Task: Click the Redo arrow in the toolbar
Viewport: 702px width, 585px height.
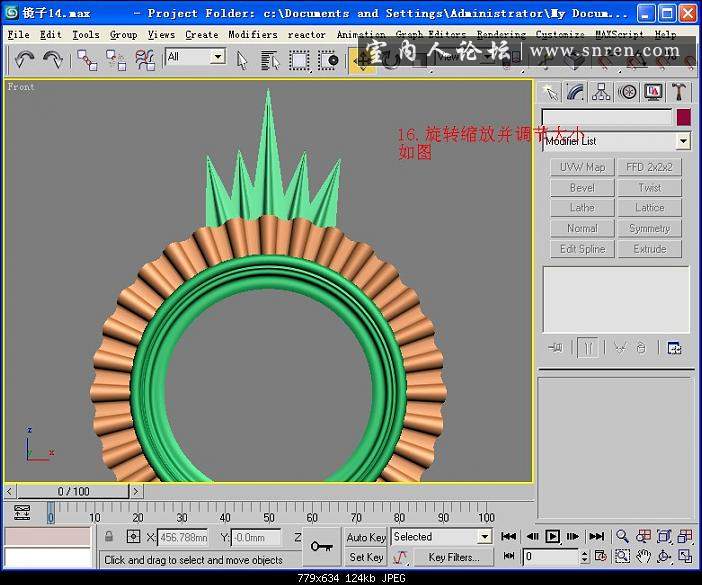Action: [x=53, y=59]
